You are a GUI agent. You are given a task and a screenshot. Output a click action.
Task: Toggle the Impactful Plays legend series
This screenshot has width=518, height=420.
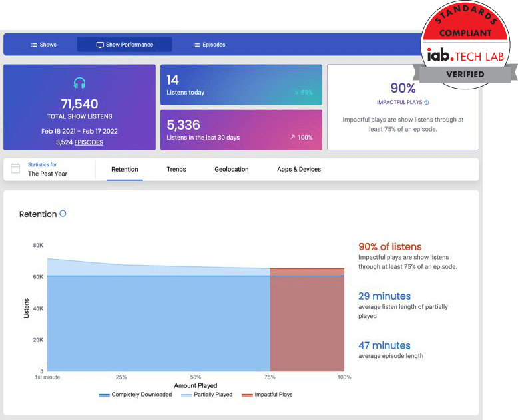(x=267, y=395)
